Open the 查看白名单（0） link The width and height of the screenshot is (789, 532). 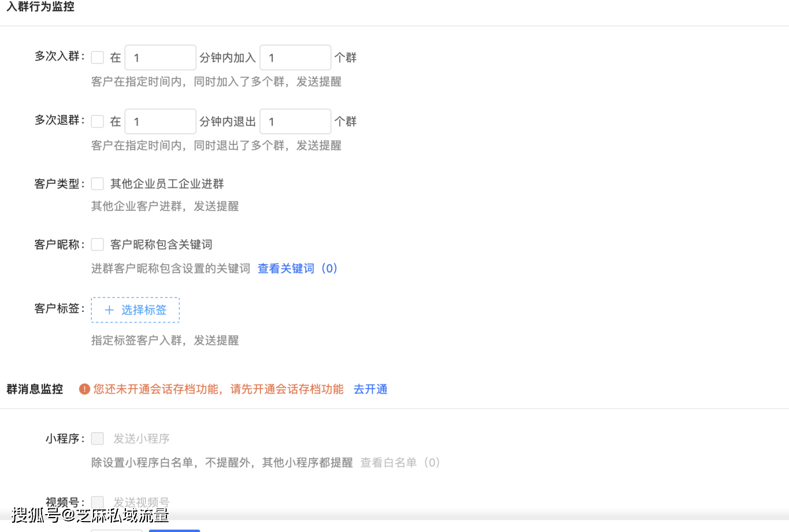click(400, 462)
